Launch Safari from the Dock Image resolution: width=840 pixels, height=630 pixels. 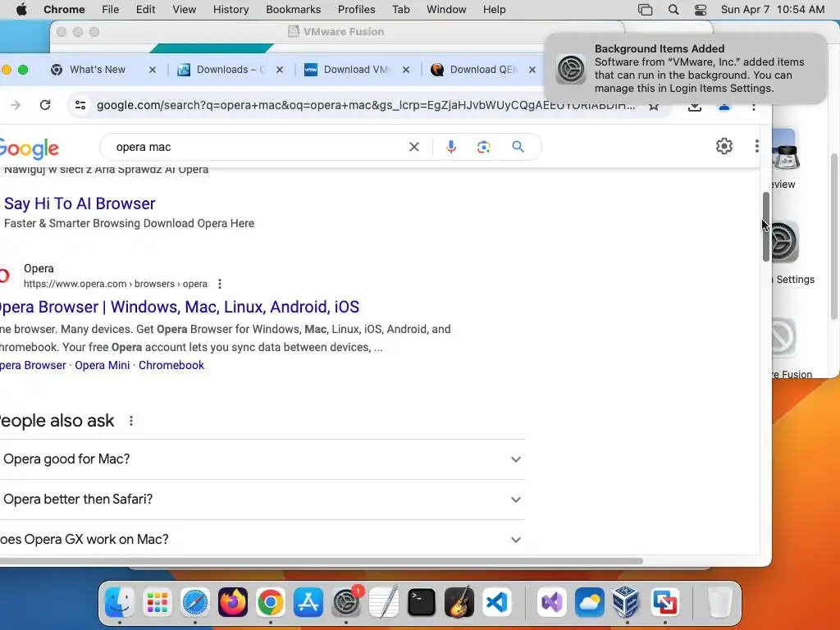195,602
